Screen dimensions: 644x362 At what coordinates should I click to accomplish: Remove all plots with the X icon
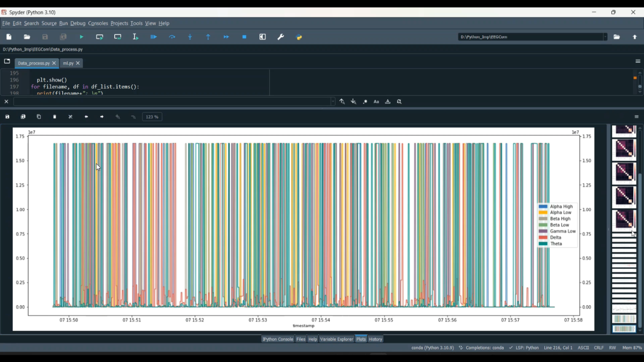coord(70,117)
